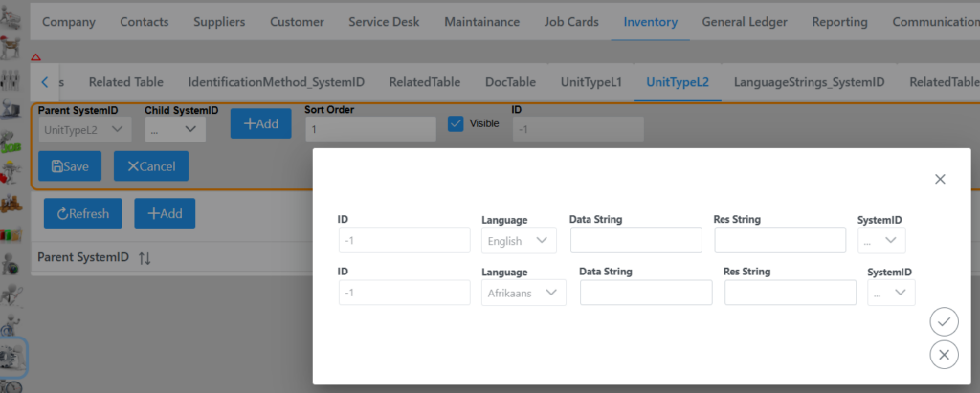Open the English Language dropdown
This screenshot has height=393, width=980.
(518, 241)
